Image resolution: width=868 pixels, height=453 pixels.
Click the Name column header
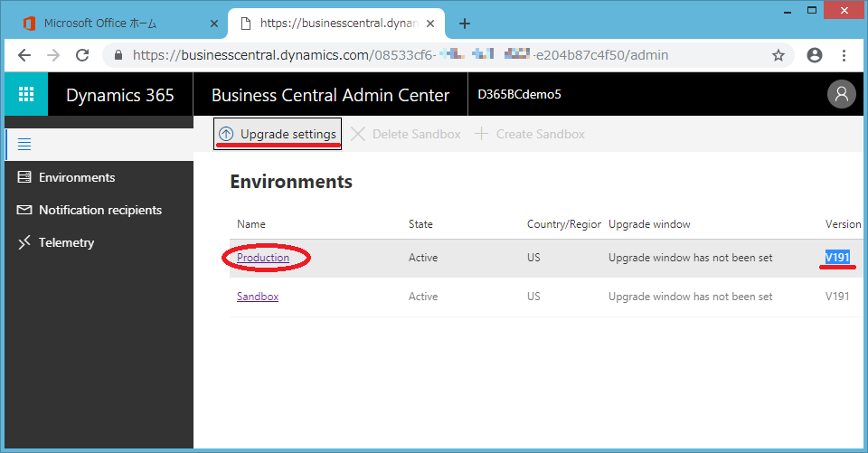(x=251, y=224)
